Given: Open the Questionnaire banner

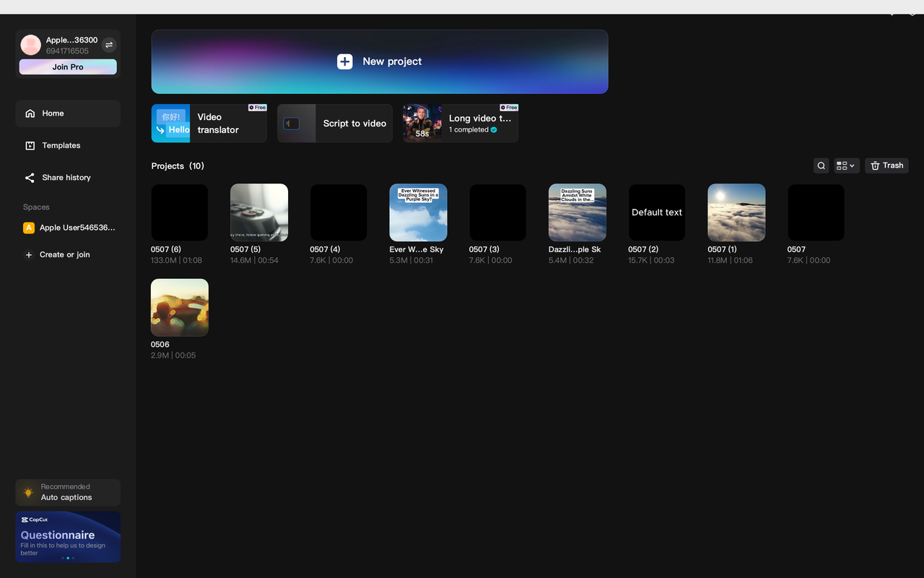Looking at the screenshot, I should [x=68, y=536].
